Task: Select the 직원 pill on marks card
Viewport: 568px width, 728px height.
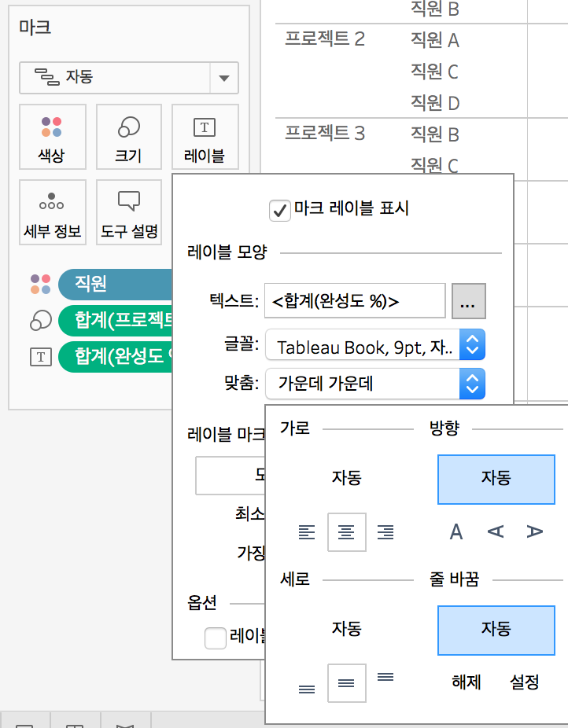Action: click(115, 284)
